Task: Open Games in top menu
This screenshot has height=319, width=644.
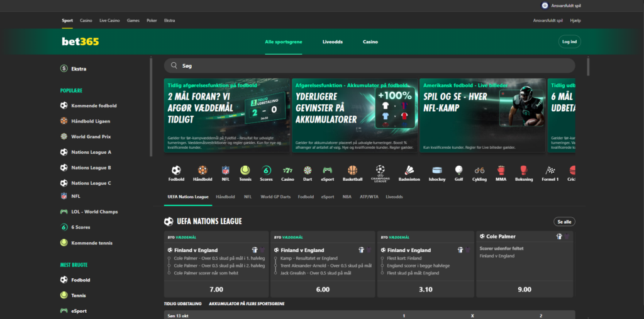Action: 133,21
